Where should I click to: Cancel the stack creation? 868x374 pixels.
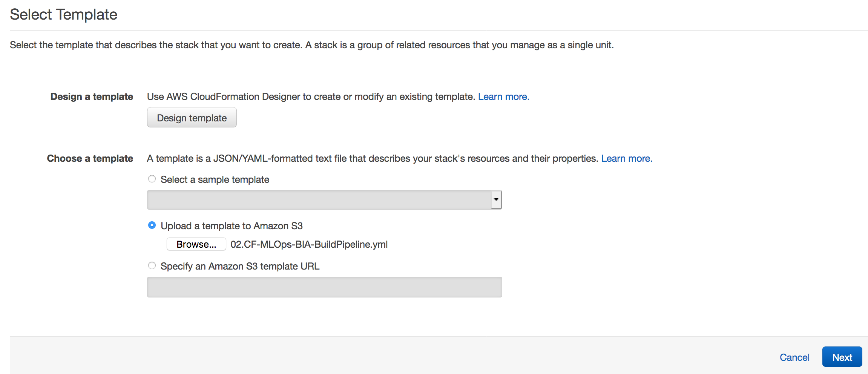(794, 357)
